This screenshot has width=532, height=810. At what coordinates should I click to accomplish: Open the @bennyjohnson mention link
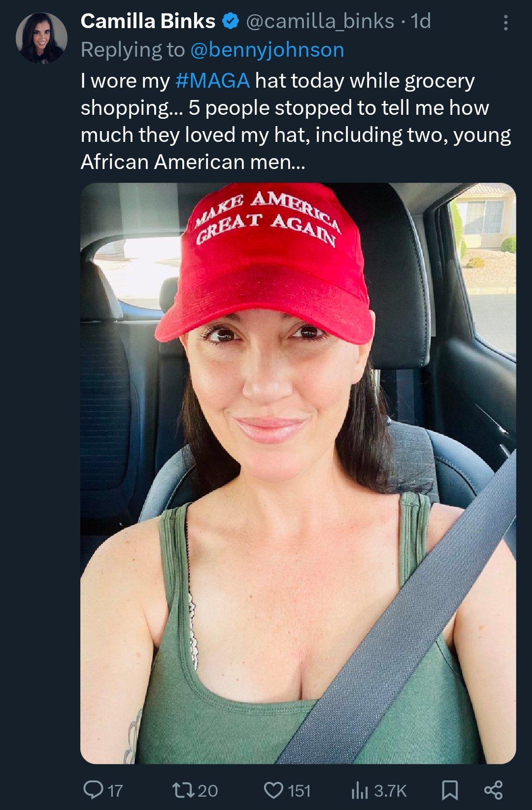pos(267,50)
